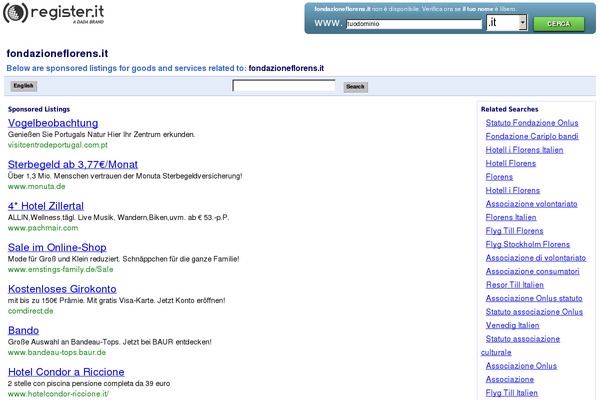
Task: Click the Sponsored Listings heading
Action: click(x=39, y=109)
